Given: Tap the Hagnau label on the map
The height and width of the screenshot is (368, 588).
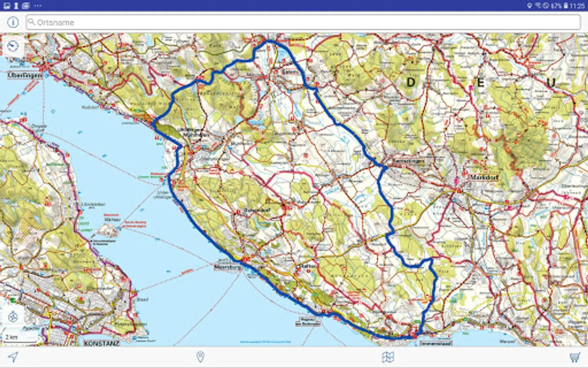Looking at the screenshot, I should point(308,321).
